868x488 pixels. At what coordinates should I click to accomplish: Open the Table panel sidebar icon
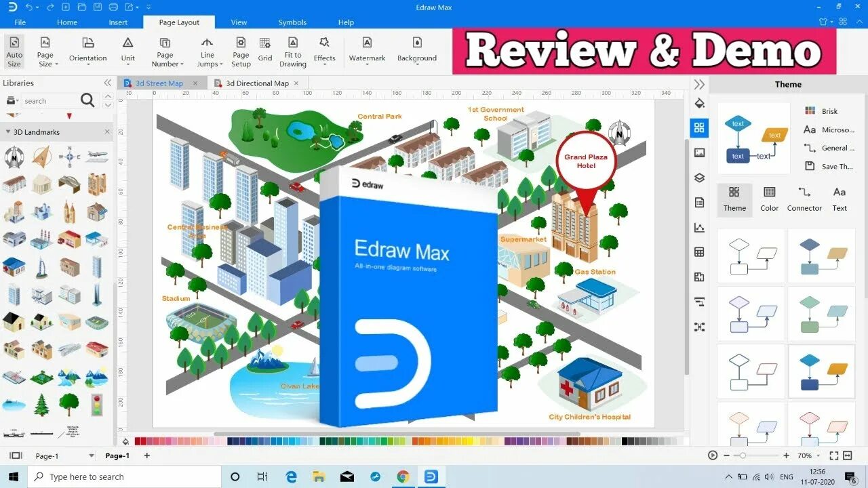(x=700, y=252)
